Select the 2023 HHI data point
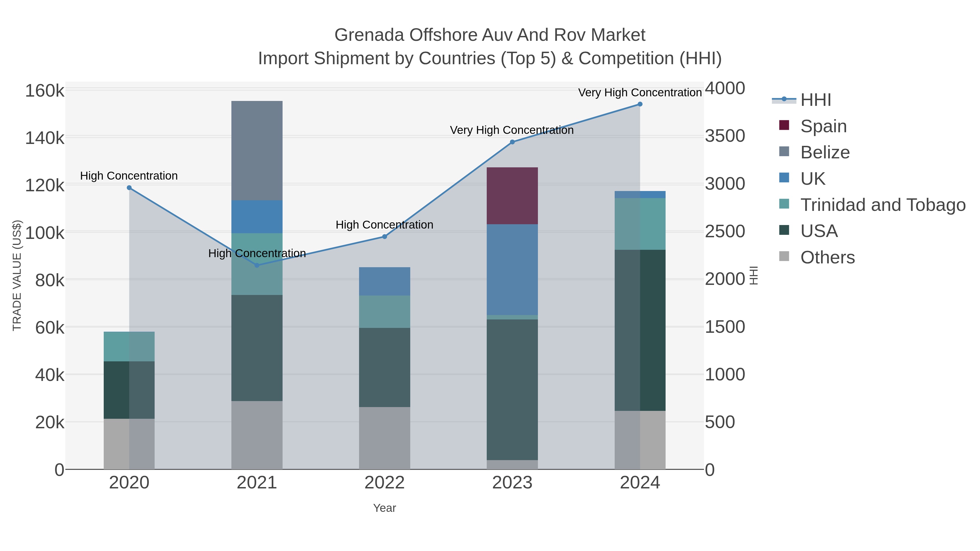Viewport: 980px width, 551px height. coord(512,142)
